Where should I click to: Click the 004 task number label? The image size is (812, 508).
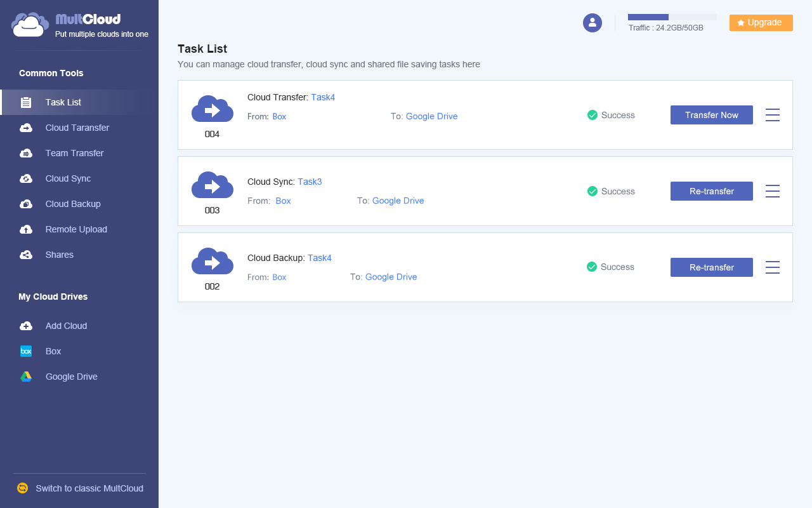(212, 134)
